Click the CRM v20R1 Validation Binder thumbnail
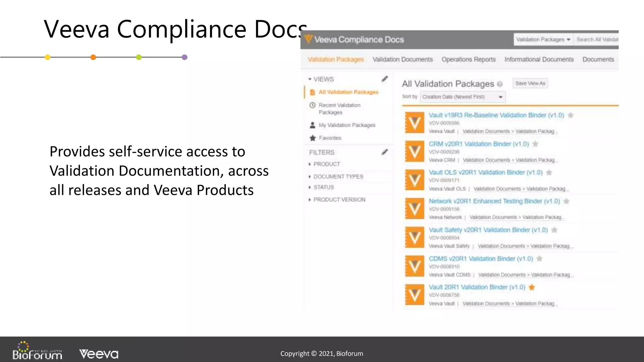Image resolution: width=644 pixels, height=362 pixels. tap(414, 151)
